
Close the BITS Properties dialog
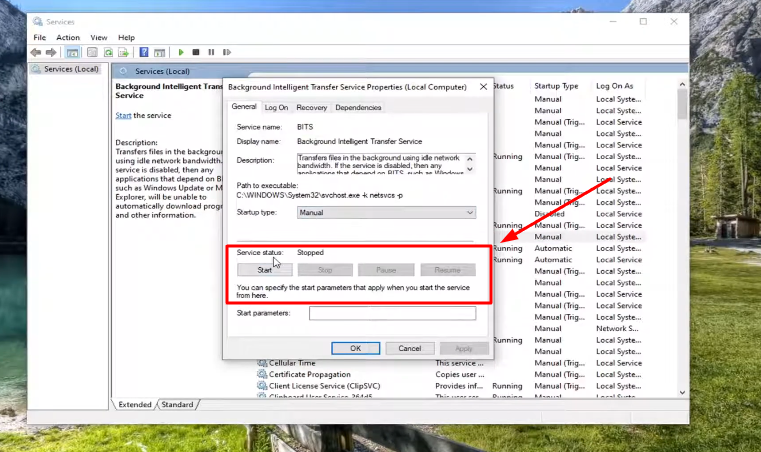pyautogui.click(x=483, y=86)
